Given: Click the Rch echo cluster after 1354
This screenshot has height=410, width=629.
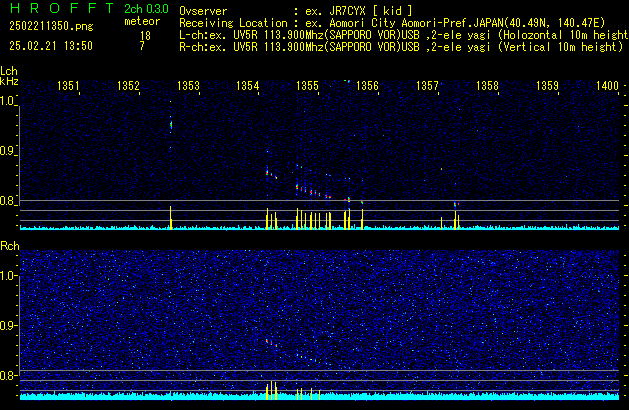Looking at the screenshot, I should [x=272, y=343].
